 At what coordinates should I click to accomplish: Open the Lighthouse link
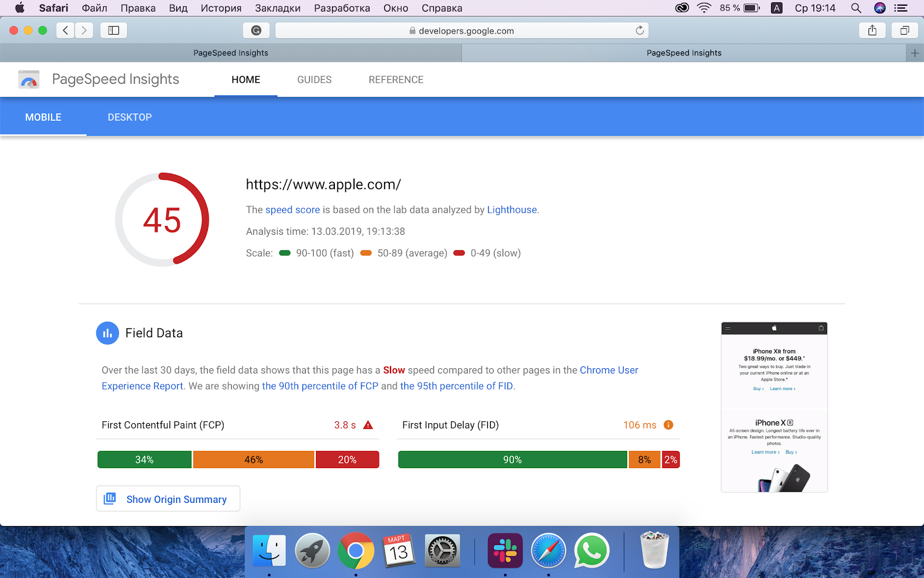pyautogui.click(x=512, y=210)
